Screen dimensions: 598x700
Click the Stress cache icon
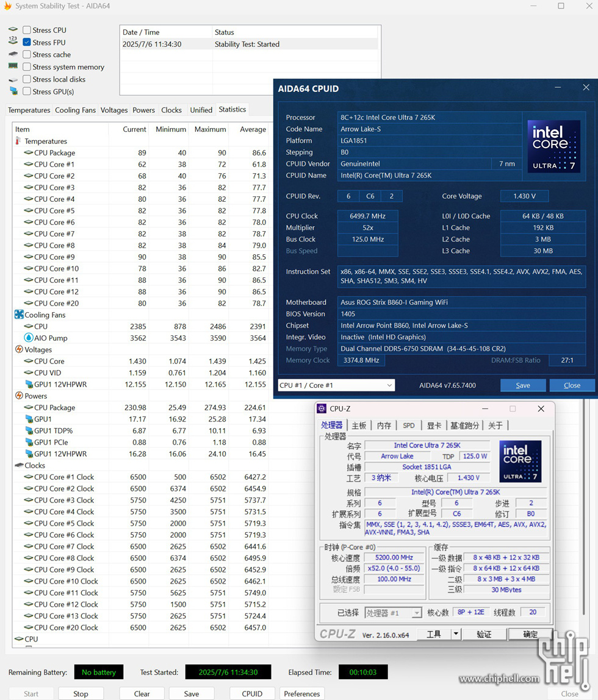tap(13, 54)
